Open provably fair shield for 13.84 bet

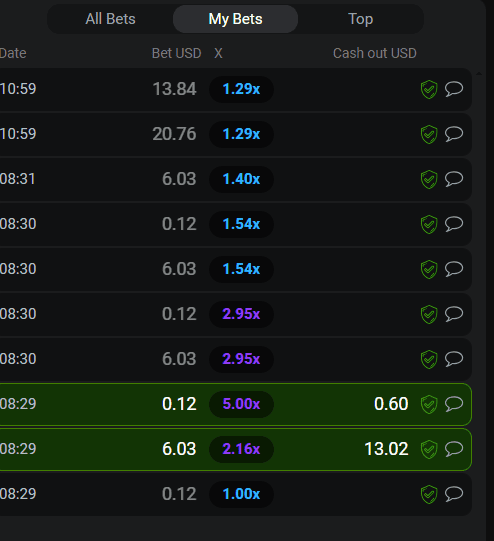[429, 89]
